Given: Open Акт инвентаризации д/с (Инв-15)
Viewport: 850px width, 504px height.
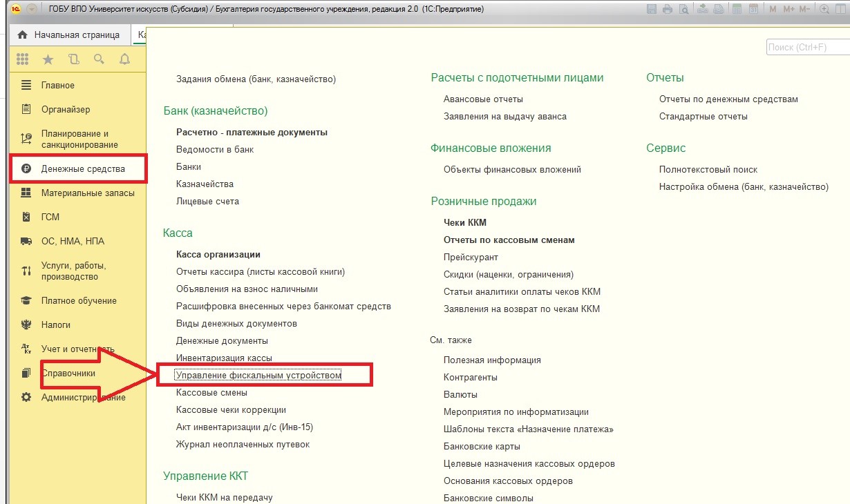Looking at the screenshot, I should (245, 427).
